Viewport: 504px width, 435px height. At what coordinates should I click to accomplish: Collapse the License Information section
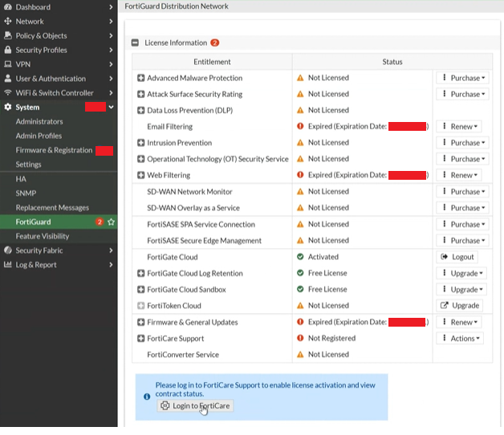(136, 43)
